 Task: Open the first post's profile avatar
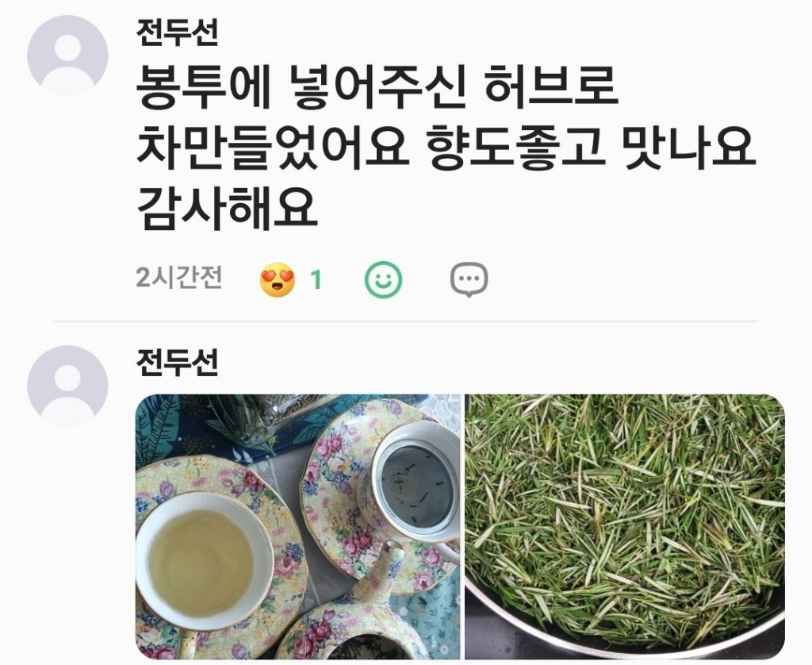[67, 56]
